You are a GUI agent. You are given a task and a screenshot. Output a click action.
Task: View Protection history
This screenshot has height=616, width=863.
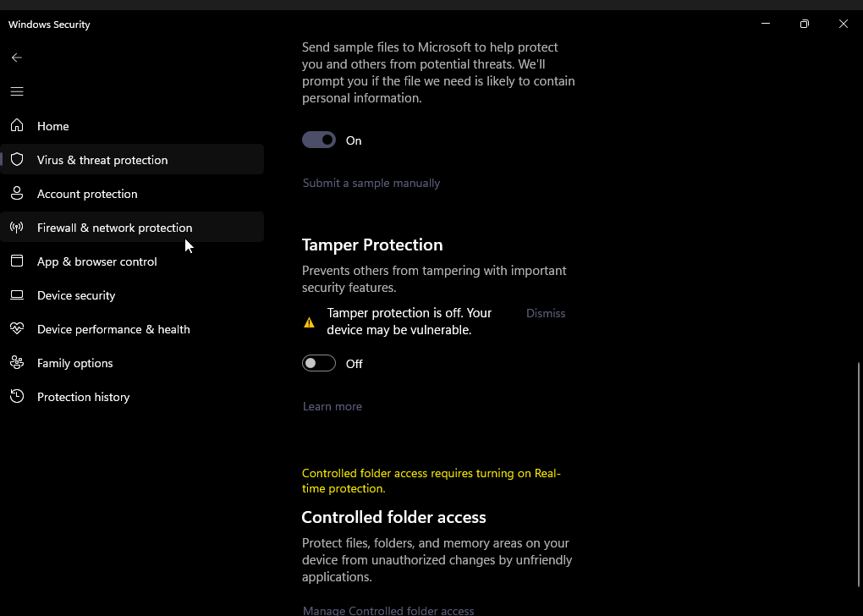pyautogui.click(x=132, y=397)
